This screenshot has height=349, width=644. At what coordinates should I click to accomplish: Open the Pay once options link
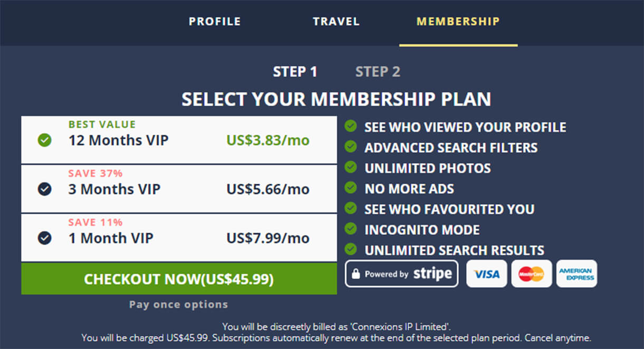(x=178, y=305)
